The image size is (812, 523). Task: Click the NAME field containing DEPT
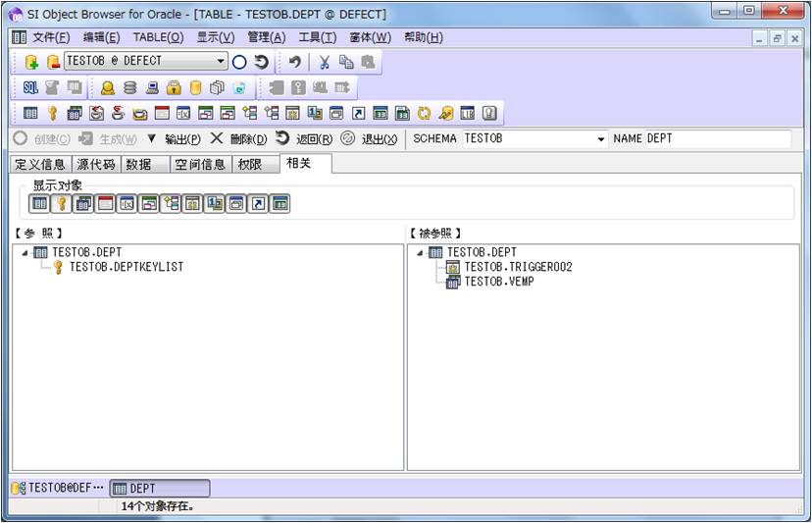(x=716, y=139)
